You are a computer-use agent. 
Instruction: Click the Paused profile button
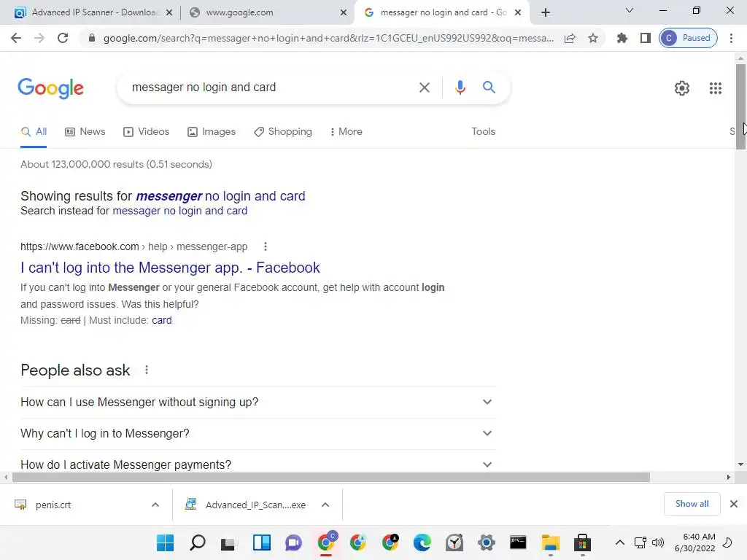688,38
